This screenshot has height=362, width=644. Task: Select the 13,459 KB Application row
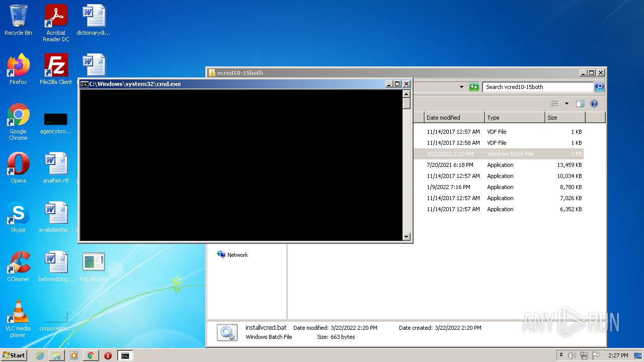tap(498, 165)
